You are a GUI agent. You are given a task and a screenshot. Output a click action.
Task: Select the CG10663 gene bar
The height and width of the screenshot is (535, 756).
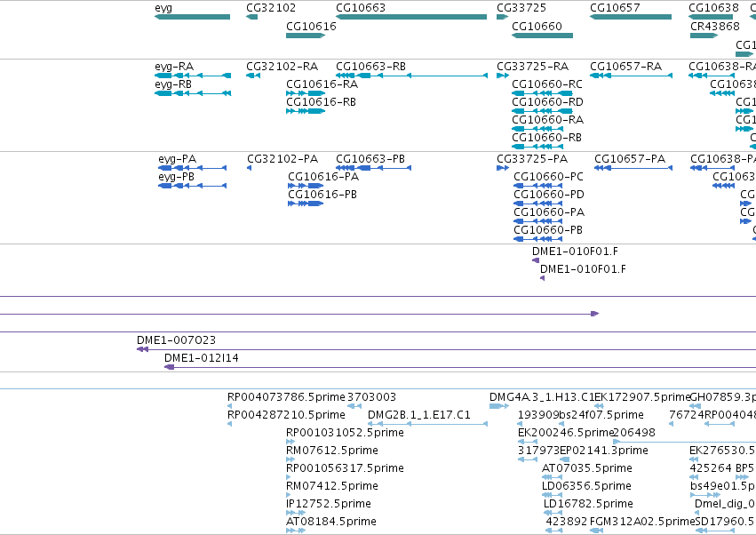[411, 17]
